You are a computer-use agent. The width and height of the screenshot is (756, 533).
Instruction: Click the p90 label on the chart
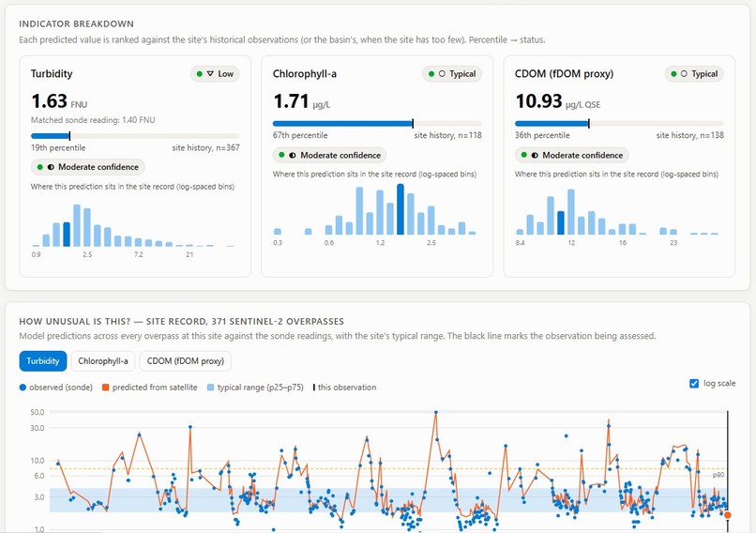pyautogui.click(x=718, y=475)
